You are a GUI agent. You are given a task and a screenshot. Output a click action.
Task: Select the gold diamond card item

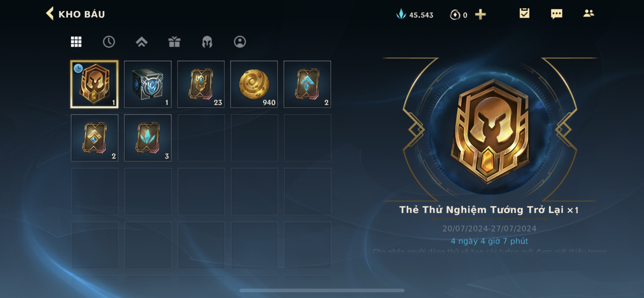[x=94, y=138]
